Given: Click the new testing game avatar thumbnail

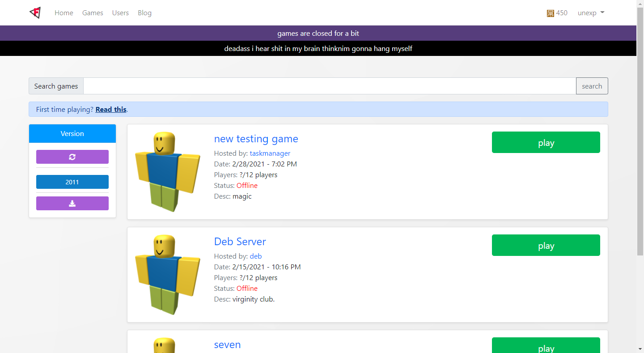Looking at the screenshot, I should pos(168,172).
